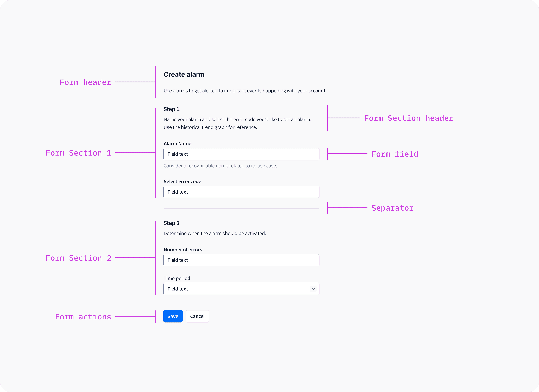Click the Form header annotation label
The image size is (539, 392).
85,82
